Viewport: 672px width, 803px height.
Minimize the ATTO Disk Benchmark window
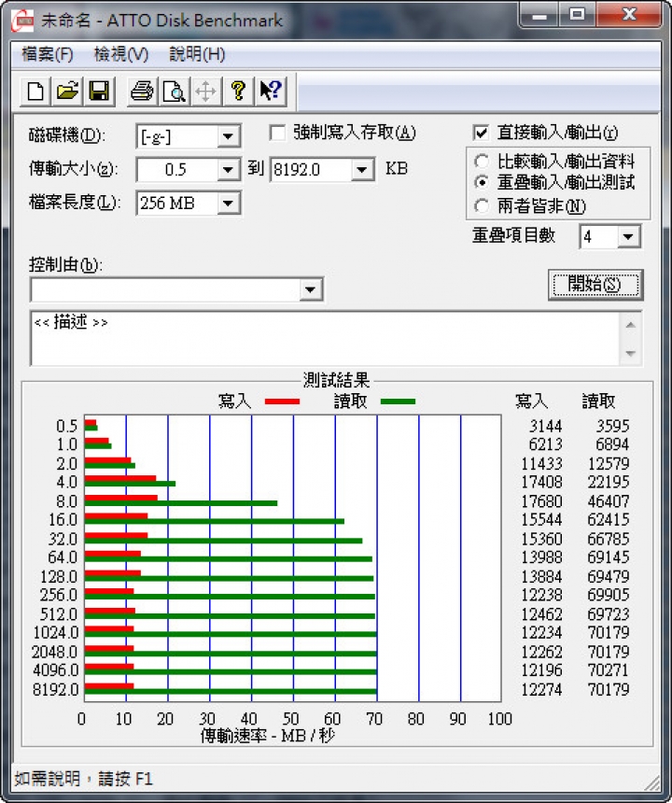(x=539, y=15)
